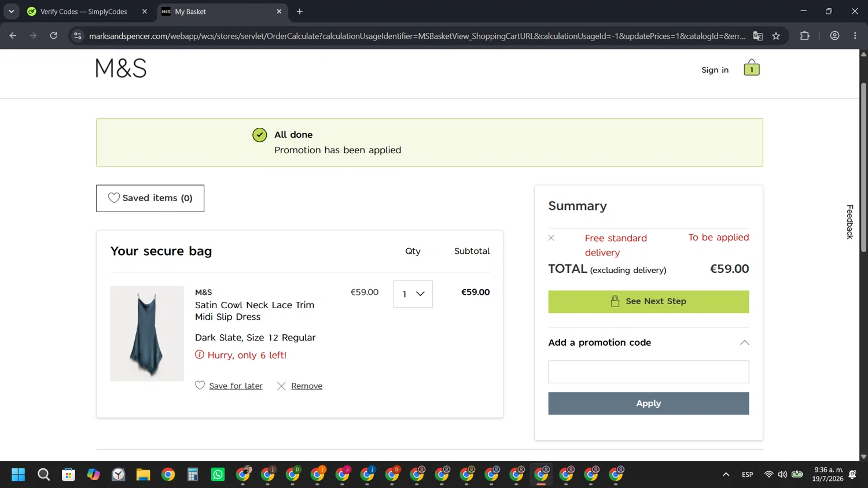Open the Qty dropdown for the dress
868x488 pixels.
pyautogui.click(x=413, y=294)
